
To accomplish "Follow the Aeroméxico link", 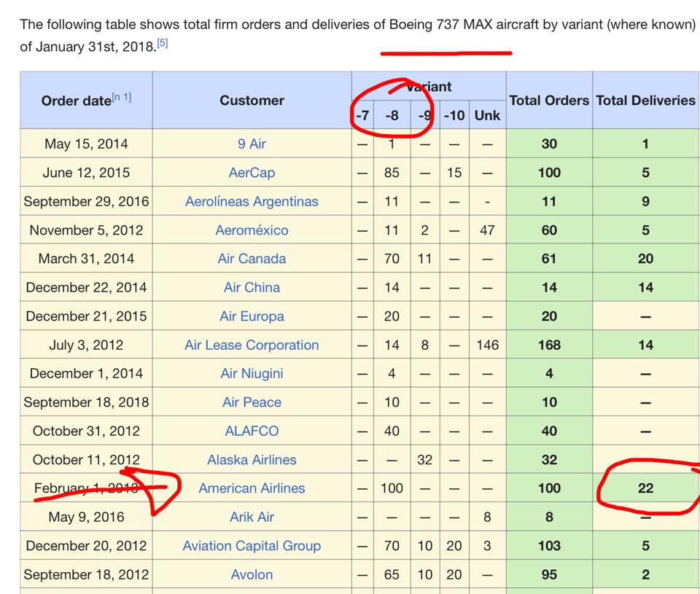I will [x=252, y=230].
